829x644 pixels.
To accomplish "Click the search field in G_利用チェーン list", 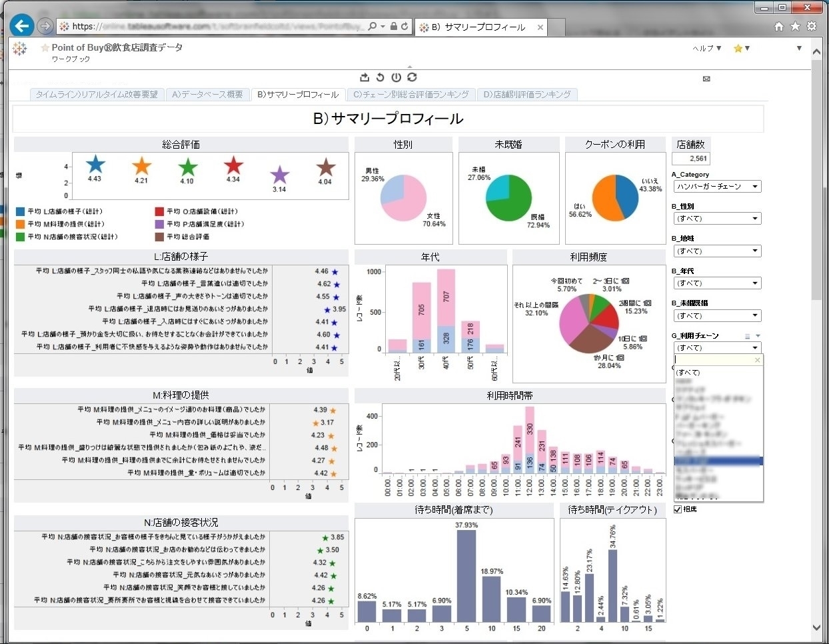I will pos(713,360).
